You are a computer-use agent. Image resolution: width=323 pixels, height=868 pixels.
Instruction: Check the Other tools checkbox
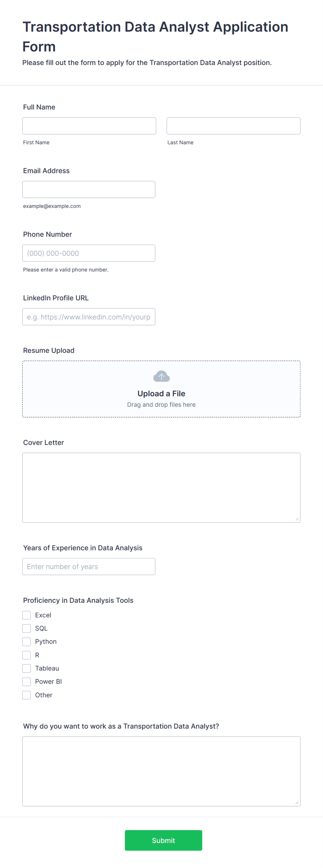[27, 695]
